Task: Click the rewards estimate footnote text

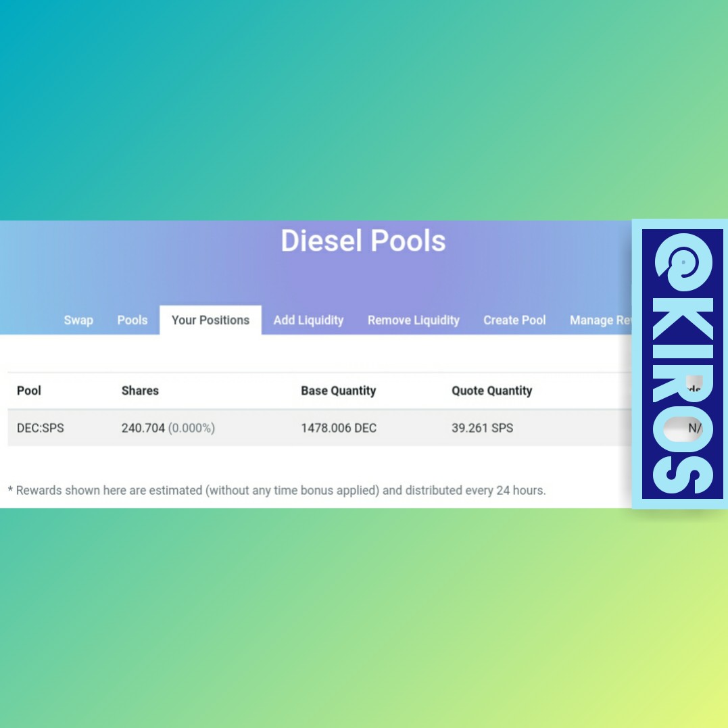Action: pos(276,491)
